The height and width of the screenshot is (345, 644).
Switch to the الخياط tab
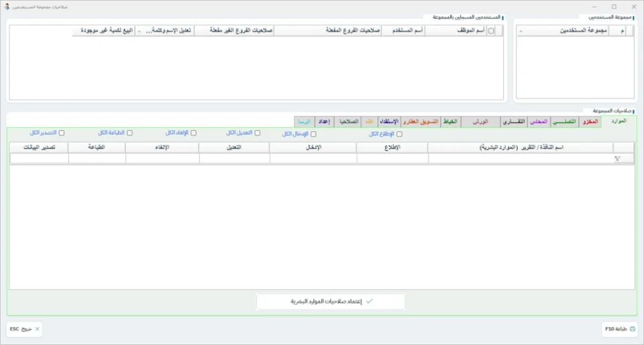[450, 122]
